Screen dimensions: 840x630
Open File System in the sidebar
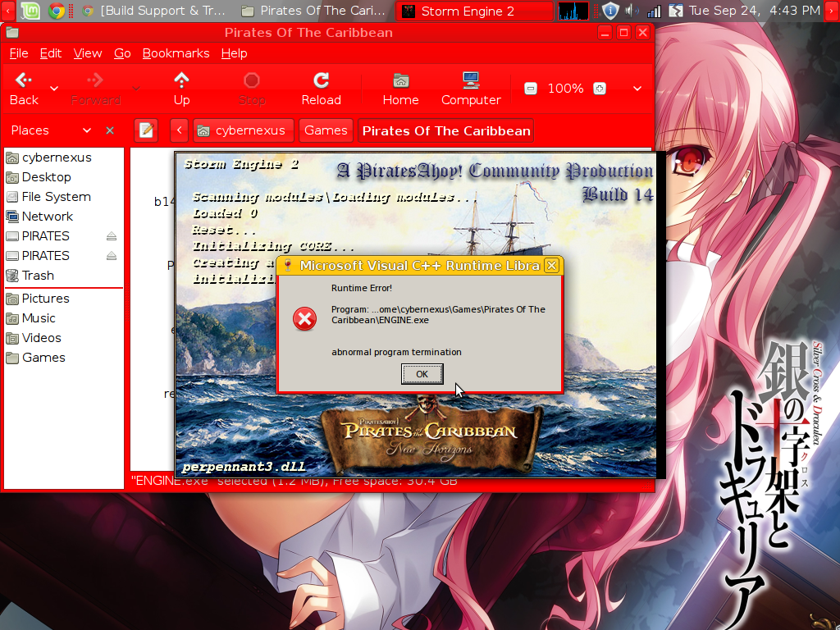pos(64,197)
